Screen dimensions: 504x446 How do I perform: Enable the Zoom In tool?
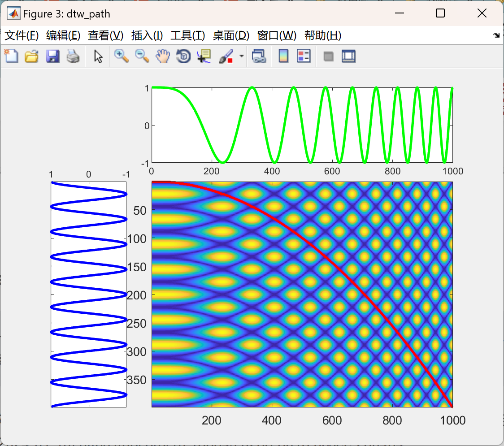pos(121,56)
